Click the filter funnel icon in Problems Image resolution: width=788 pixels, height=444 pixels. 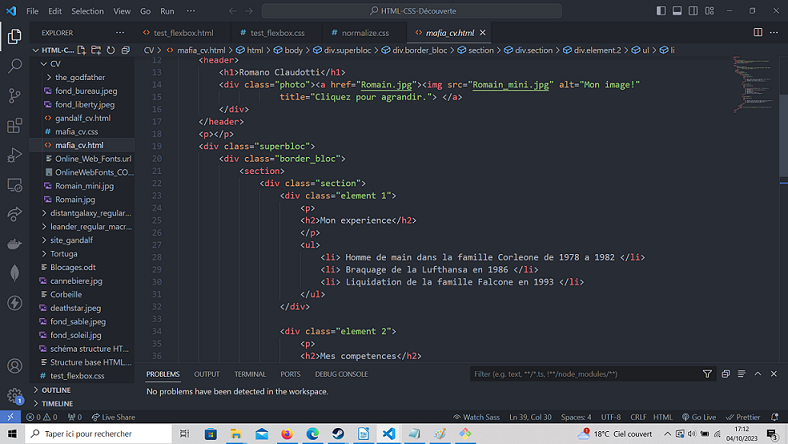(x=707, y=374)
